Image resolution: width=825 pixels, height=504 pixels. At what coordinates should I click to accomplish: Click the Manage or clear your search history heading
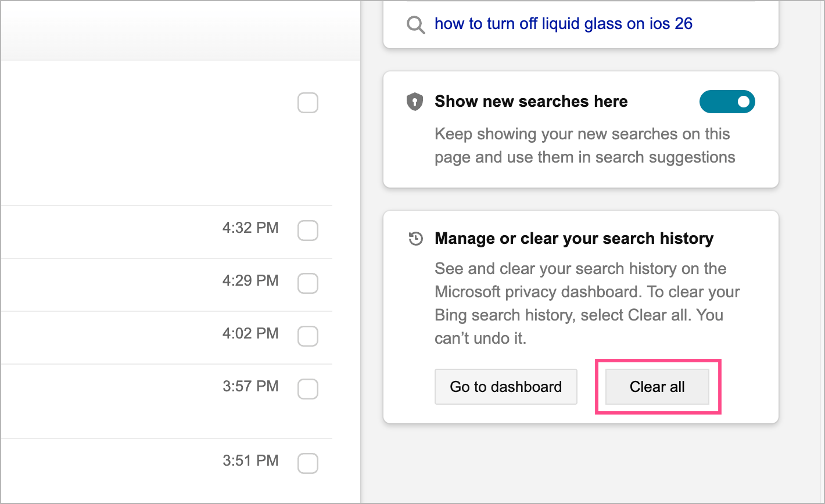click(573, 239)
